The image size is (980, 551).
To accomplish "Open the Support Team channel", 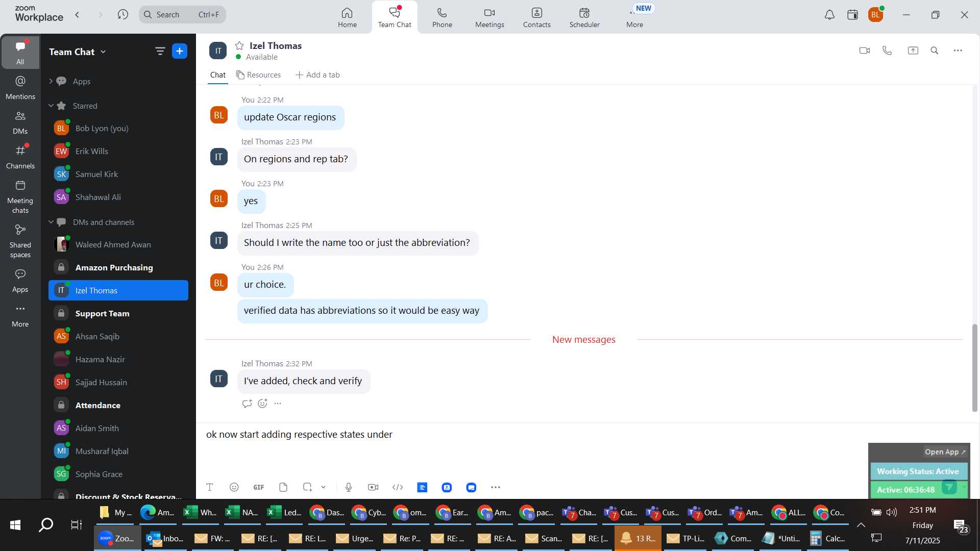I will [118, 313].
